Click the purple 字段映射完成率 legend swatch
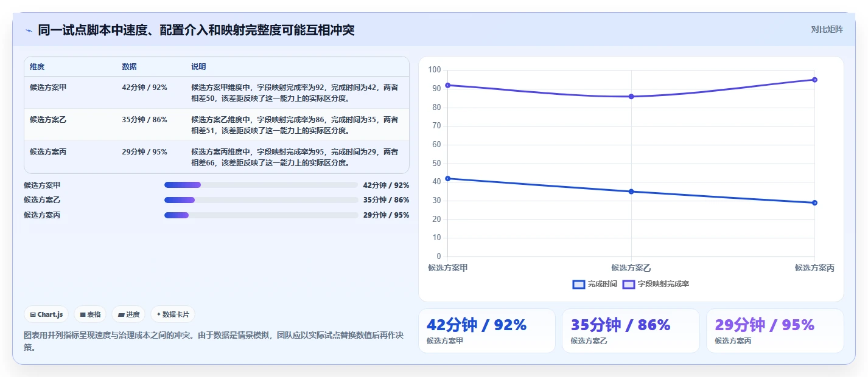The width and height of the screenshot is (868, 377). click(x=629, y=284)
